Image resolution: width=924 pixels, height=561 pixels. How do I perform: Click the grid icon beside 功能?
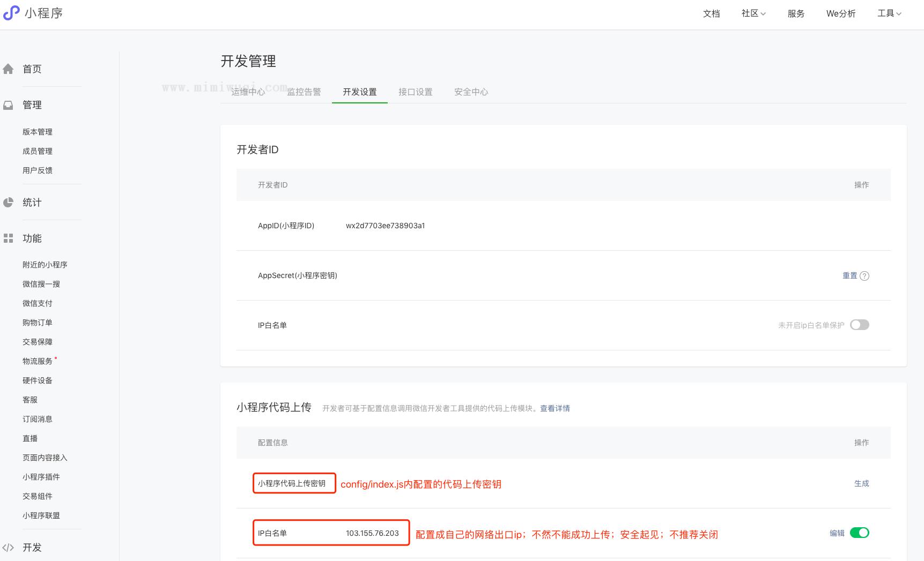pyautogui.click(x=8, y=238)
